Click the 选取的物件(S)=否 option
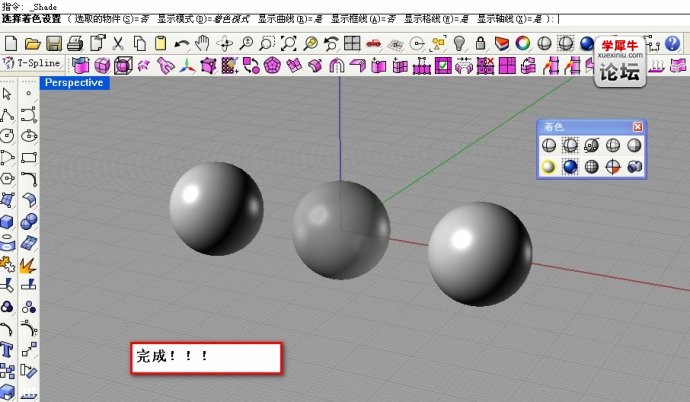690x402 pixels. coord(112,19)
